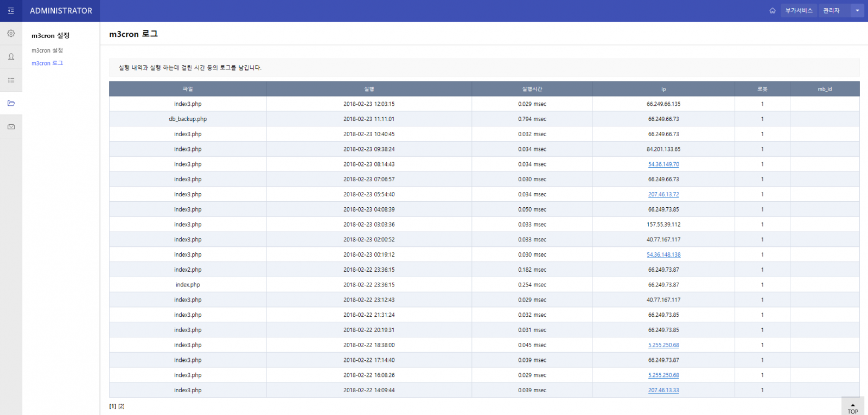The height and width of the screenshot is (415, 868).
Task: Collapse the sidebar using the hamburger menu icon
Action: (11, 11)
